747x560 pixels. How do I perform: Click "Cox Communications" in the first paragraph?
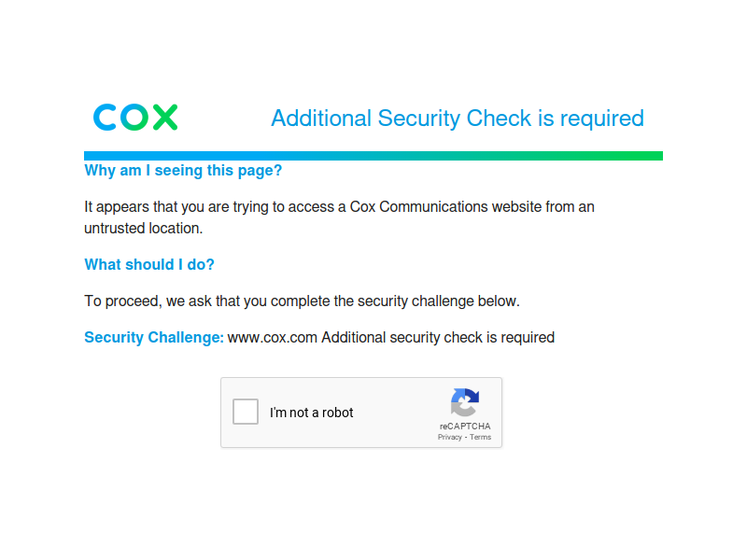(x=418, y=206)
